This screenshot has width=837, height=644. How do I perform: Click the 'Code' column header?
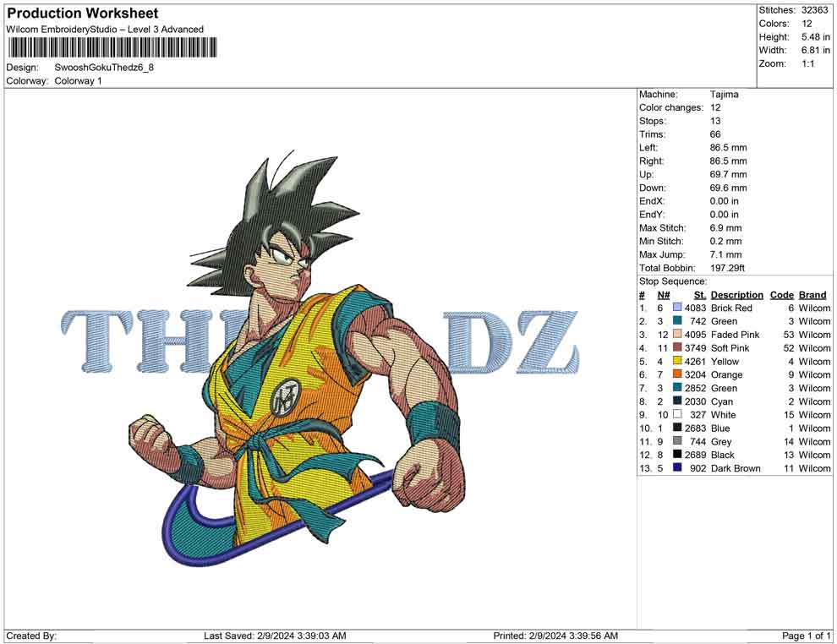(x=781, y=294)
